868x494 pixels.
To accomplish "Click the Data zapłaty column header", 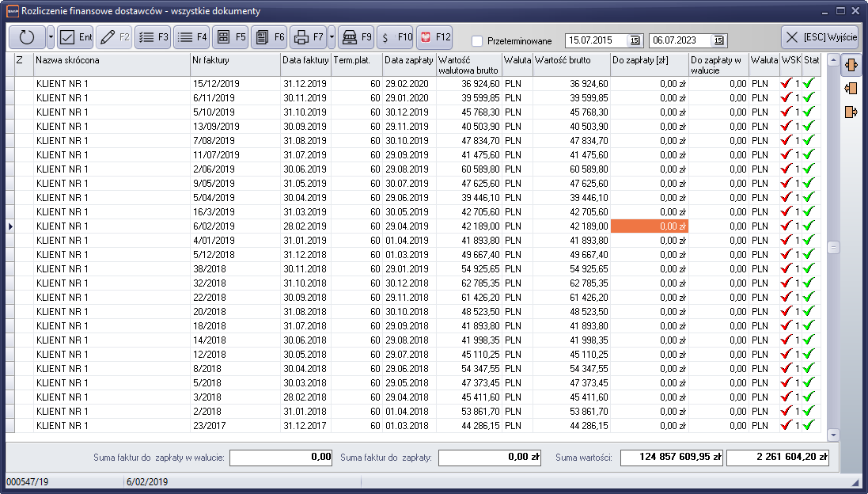I will (408, 60).
